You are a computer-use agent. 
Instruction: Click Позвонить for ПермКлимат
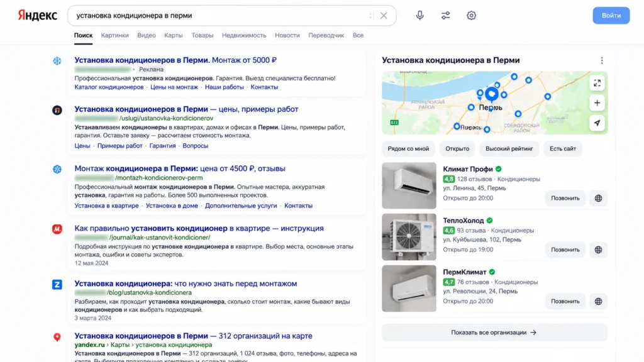click(565, 301)
